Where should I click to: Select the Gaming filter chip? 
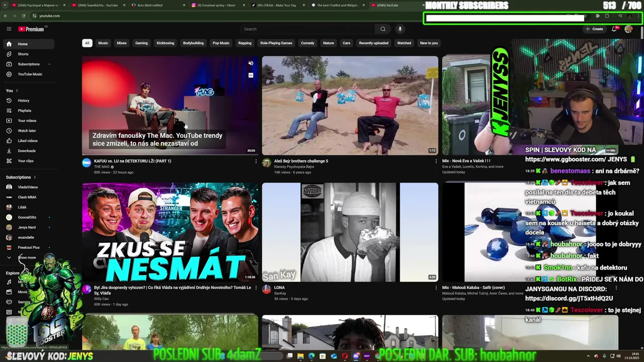[x=141, y=43]
